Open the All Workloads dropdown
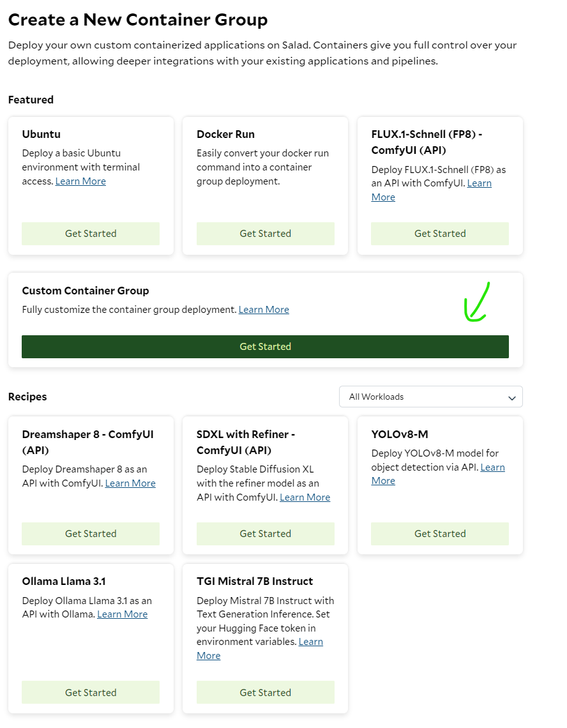The image size is (567, 728). click(x=430, y=397)
